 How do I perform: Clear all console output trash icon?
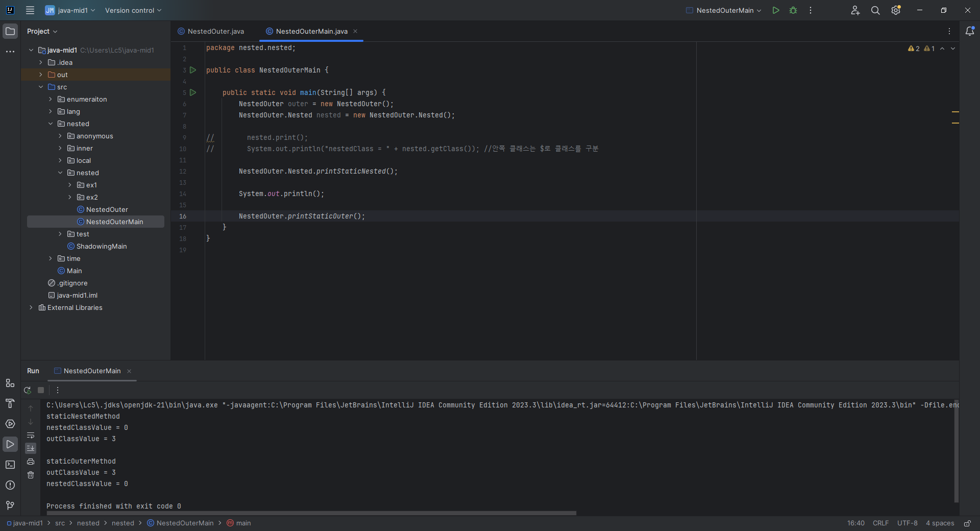tap(31, 475)
